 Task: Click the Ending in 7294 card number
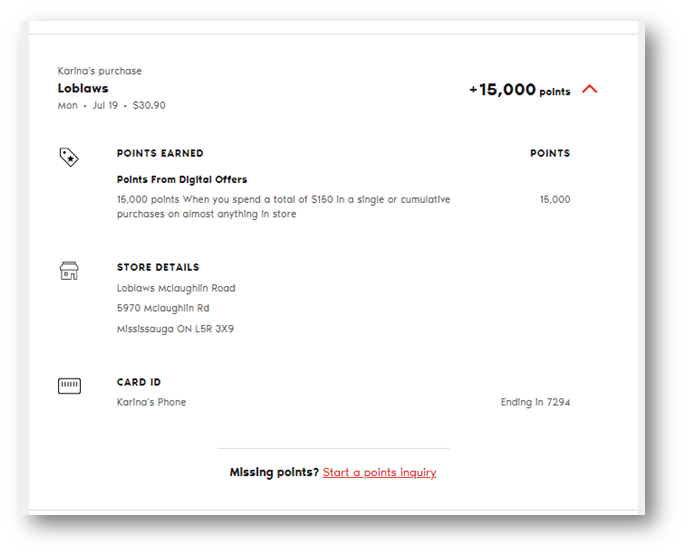click(535, 402)
